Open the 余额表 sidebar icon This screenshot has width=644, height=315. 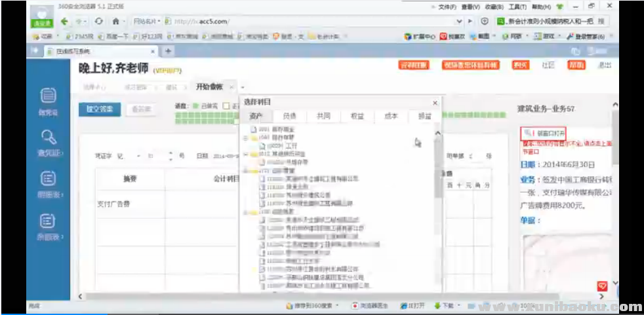click(48, 223)
